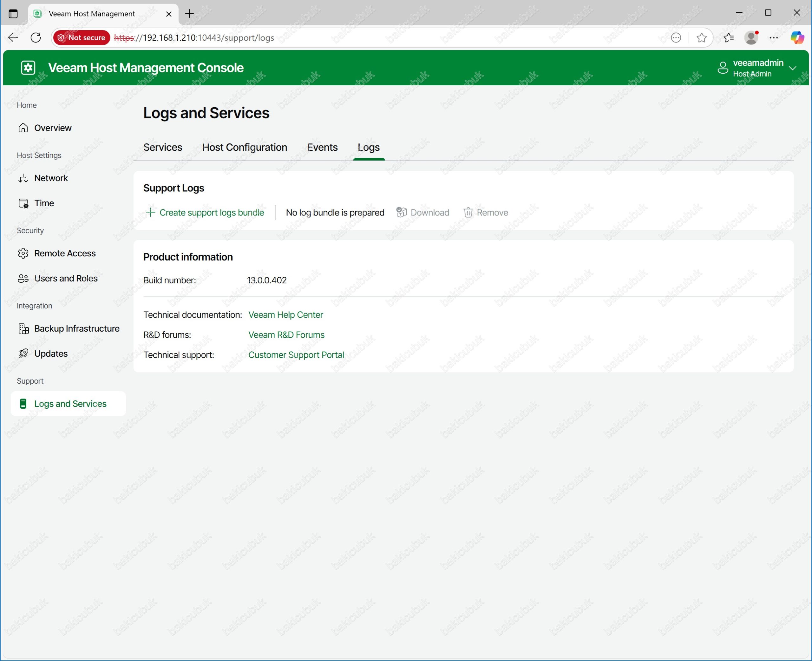Open Users and Roles menu item

coord(66,278)
